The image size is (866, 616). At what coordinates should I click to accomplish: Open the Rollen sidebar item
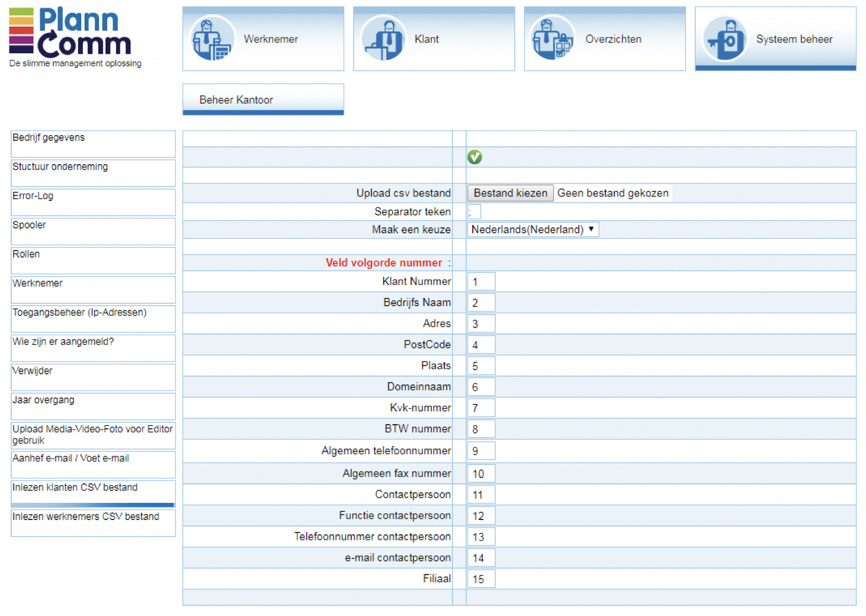pos(93,260)
